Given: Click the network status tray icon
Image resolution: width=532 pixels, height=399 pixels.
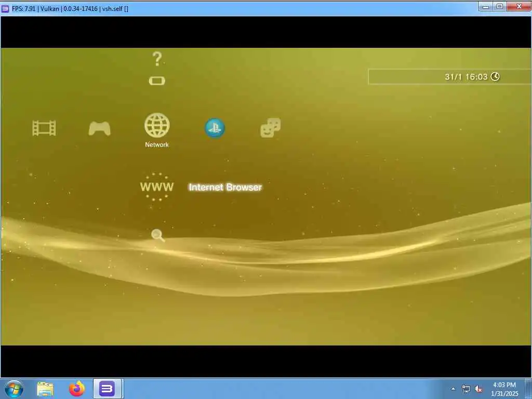Looking at the screenshot, I should pos(466,389).
